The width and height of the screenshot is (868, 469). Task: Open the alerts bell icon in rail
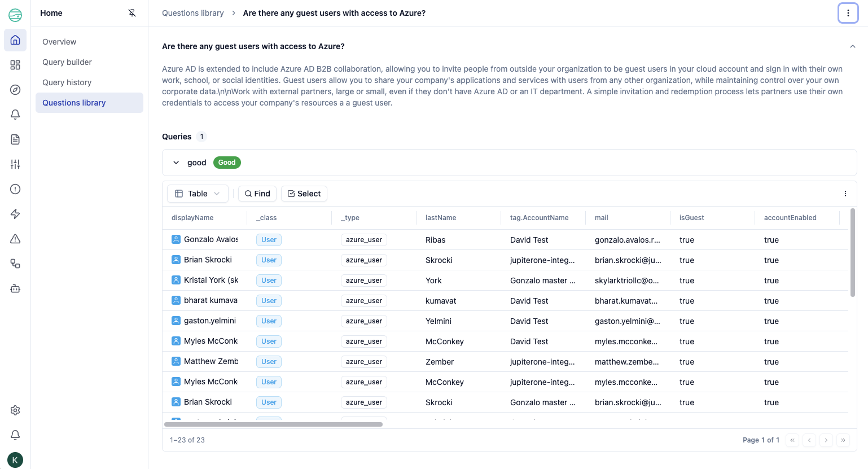(x=15, y=115)
